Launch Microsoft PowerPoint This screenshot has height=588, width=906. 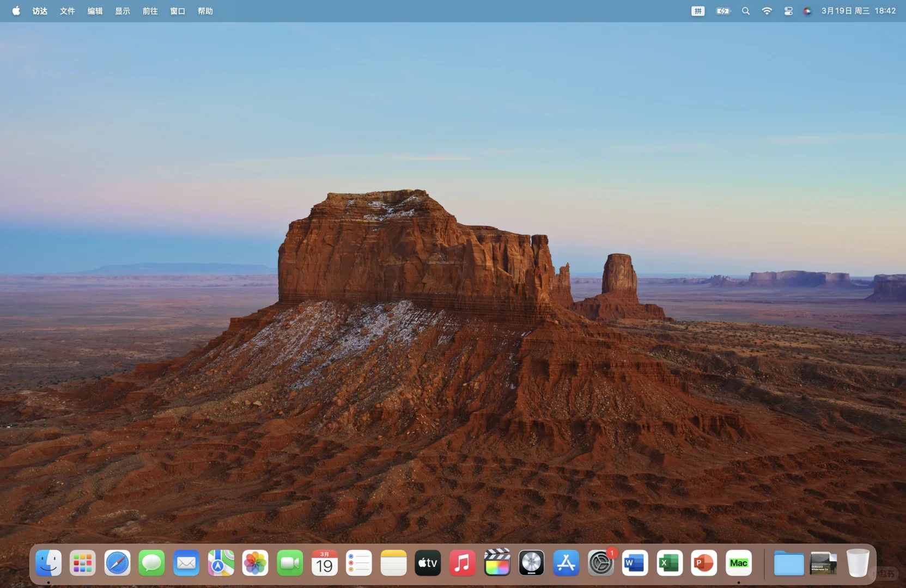coord(704,563)
